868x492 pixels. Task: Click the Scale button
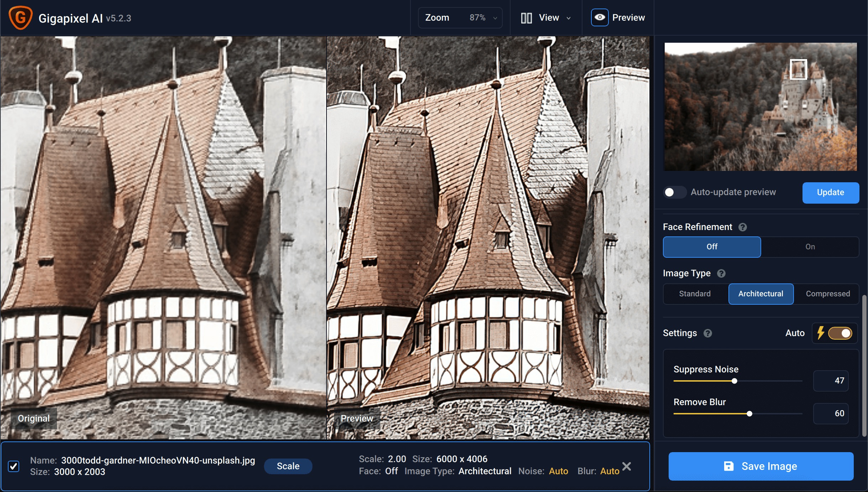pos(288,466)
